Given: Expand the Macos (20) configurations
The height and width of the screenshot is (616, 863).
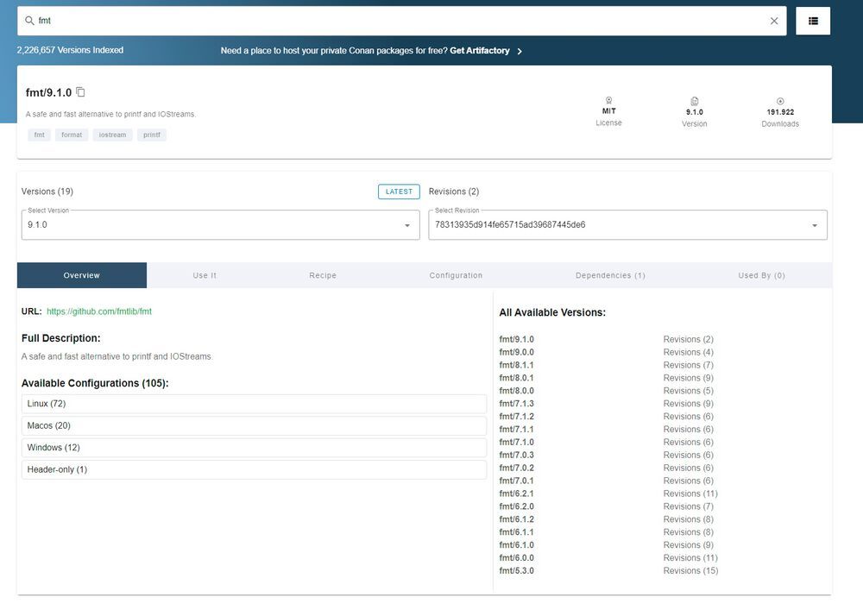Looking at the screenshot, I should (x=254, y=425).
